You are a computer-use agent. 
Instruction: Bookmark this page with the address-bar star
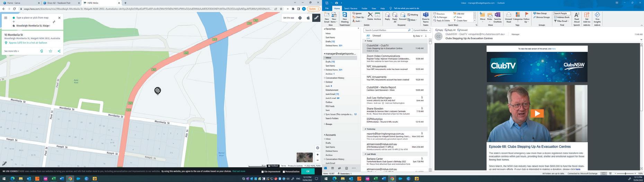tap(281, 9)
